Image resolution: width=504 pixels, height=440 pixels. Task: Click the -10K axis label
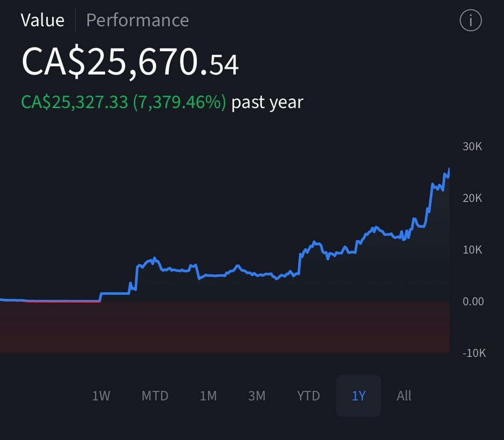pos(473,353)
